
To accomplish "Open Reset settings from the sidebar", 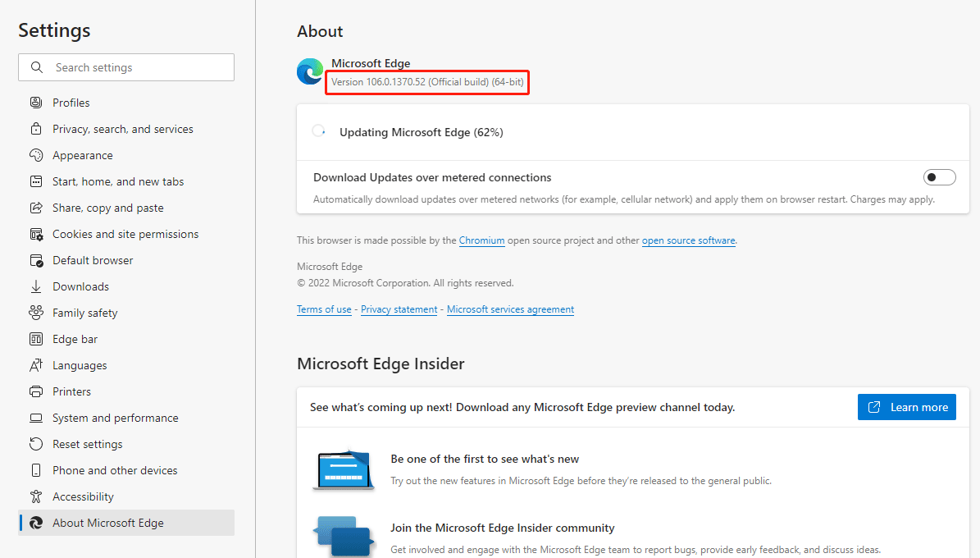I will 34,443.
